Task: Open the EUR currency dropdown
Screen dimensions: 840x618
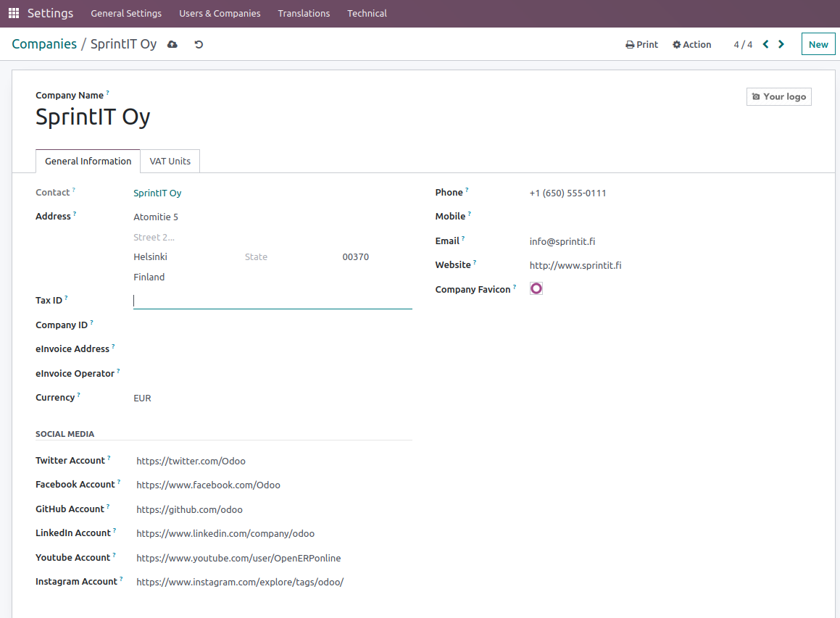Action: coord(272,398)
